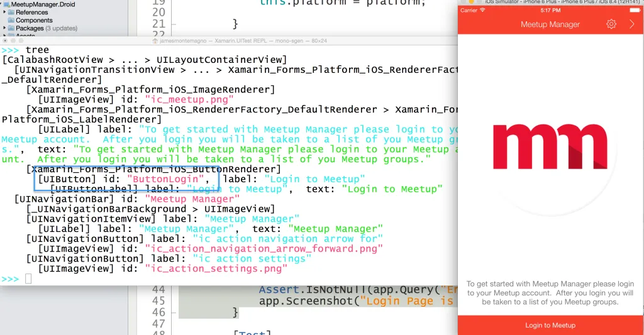Click the REPL terminal title bar

tap(229, 41)
